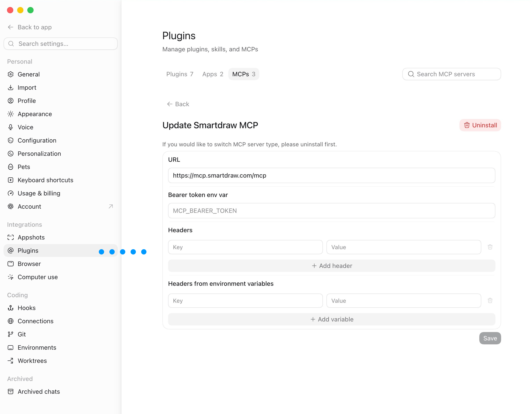Viewport: 532px width, 414px height.
Task: Click the Account logo icon
Action: (10, 206)
